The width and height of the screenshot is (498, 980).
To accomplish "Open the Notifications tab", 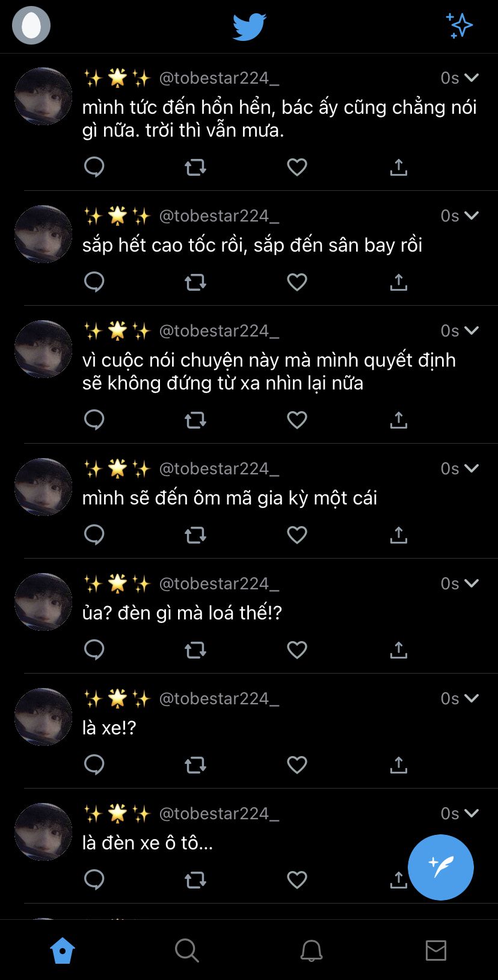I will click(x=312, y=951).
